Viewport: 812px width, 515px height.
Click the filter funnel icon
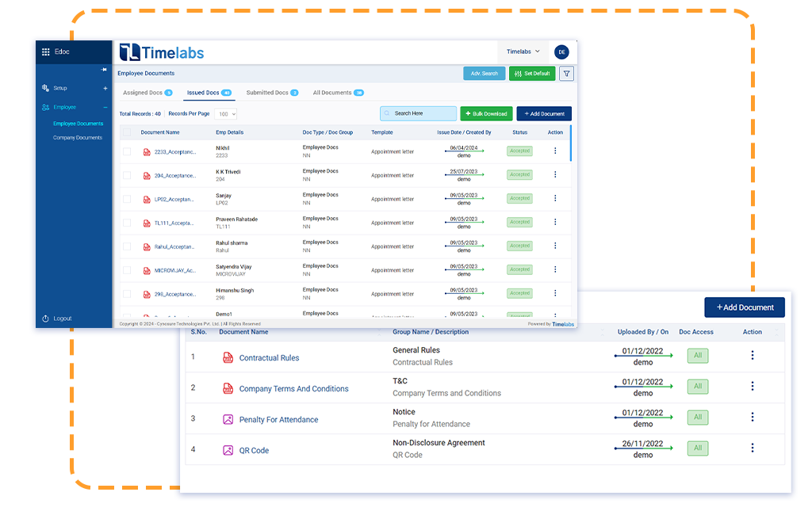point(566,74)
